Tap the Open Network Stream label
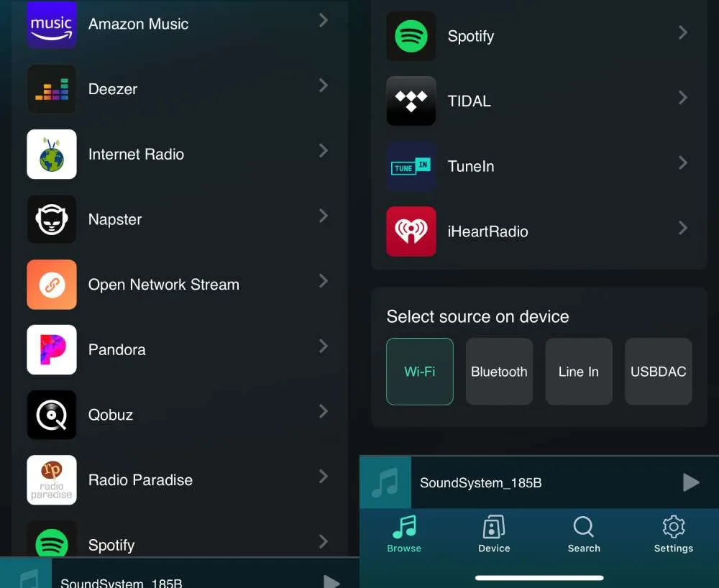 point(164,285)
